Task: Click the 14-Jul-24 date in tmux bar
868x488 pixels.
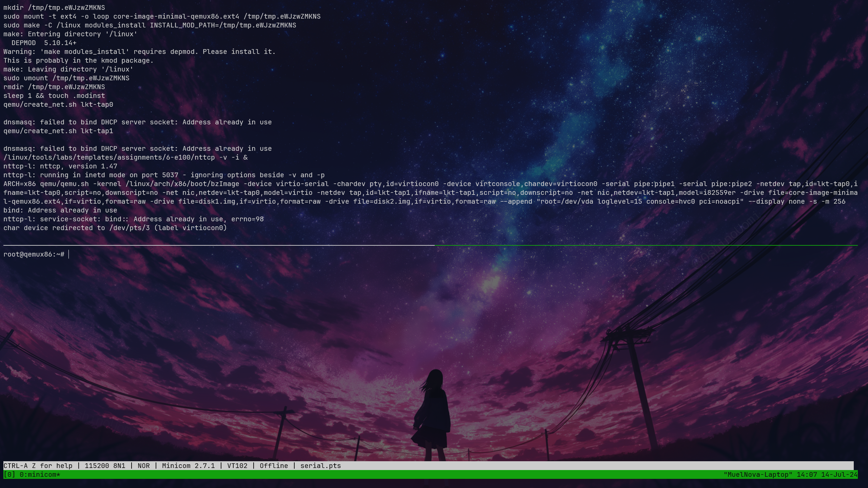Action: pos(839,474)
